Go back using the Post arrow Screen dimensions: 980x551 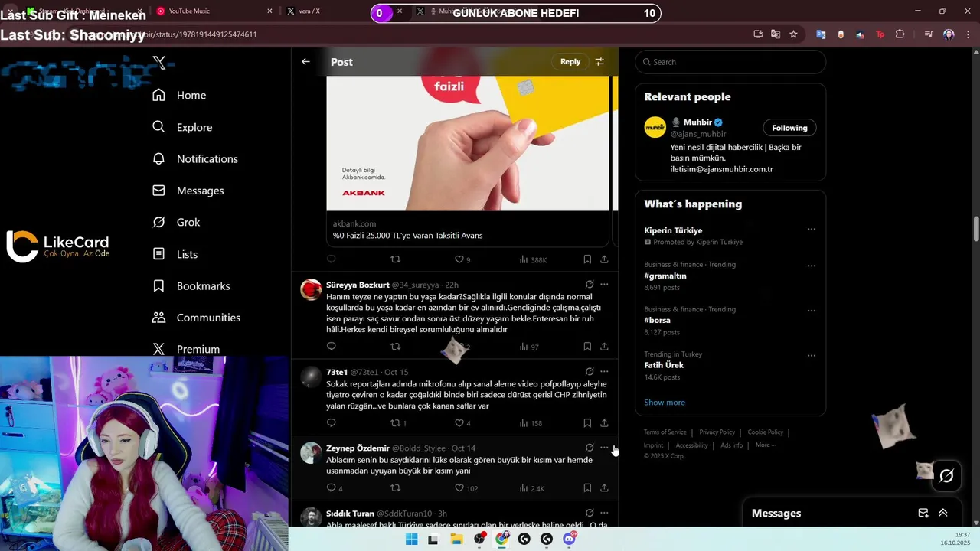(x=305, y=62)
